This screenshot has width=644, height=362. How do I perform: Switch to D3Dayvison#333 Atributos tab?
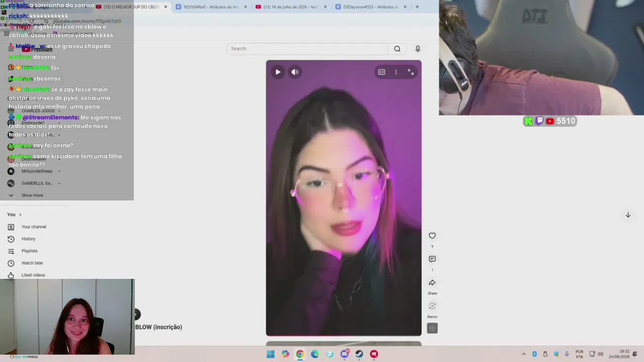(371, 7)
